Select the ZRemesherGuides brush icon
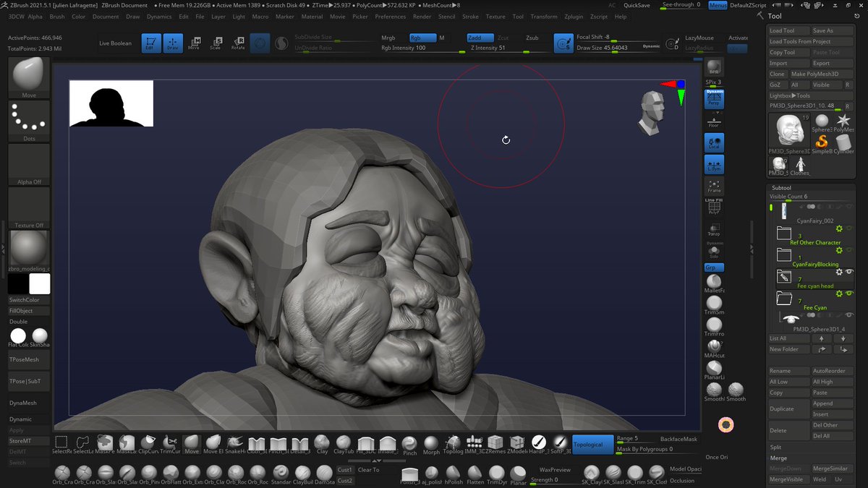Image resolution: width=868 pixels, height=488 pixels. tap(495, 444)
